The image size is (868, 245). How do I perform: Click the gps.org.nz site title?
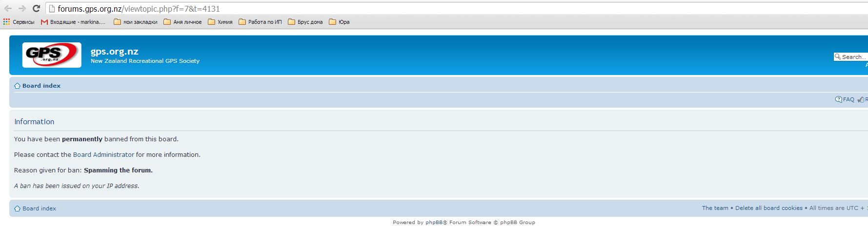point(115,51)
